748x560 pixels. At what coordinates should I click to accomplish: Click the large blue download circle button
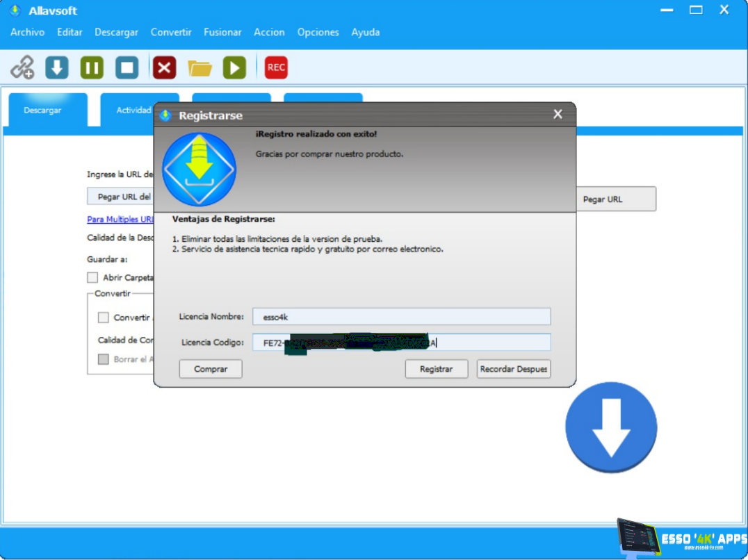610,427
